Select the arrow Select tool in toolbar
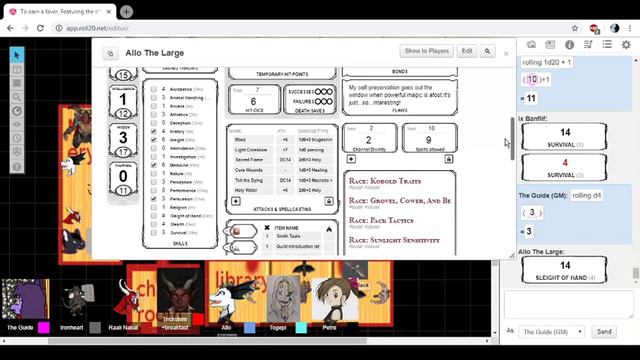This screenshot has height=360, width=640. pyautogui.click(x=17, y=55)
